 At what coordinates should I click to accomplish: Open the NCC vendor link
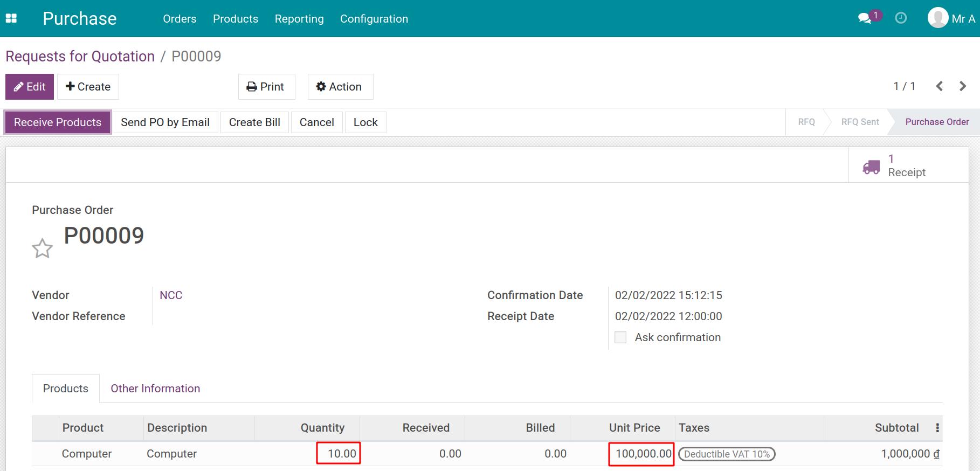(171, 295)
